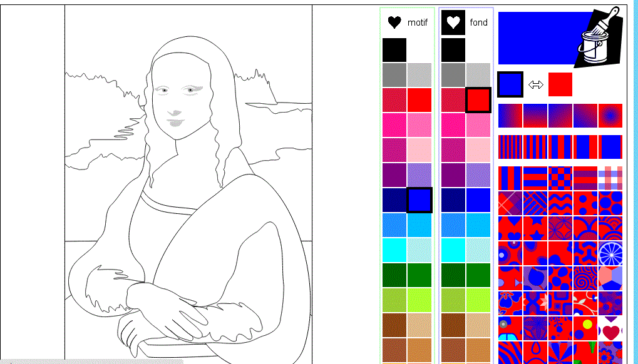Select the red fond swatch beside swap arrow
638x364 pixels.
pyautogui.click(x=560, y=84)
